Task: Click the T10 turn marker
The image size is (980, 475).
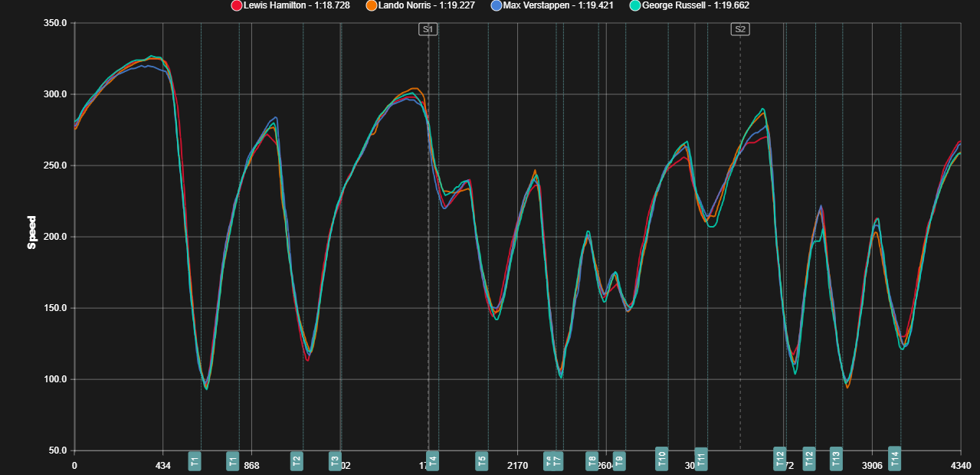Action: click(662, 458)
